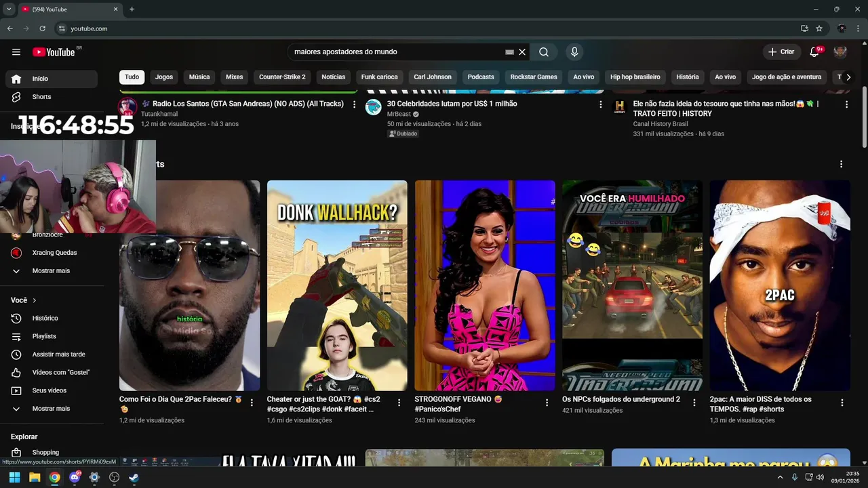Viewport: 868px width, 488px height.
Task: Expand the Você section with Mostrar mais
Action: 52,409
